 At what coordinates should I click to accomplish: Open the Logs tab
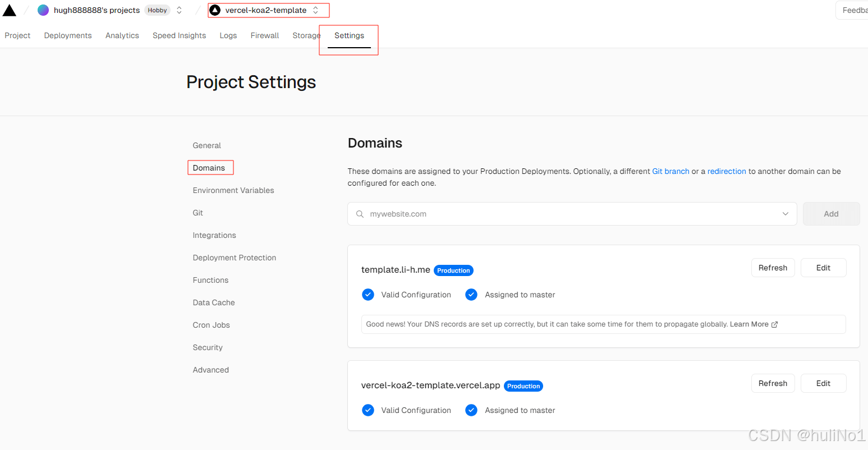(x=228, y=35)
